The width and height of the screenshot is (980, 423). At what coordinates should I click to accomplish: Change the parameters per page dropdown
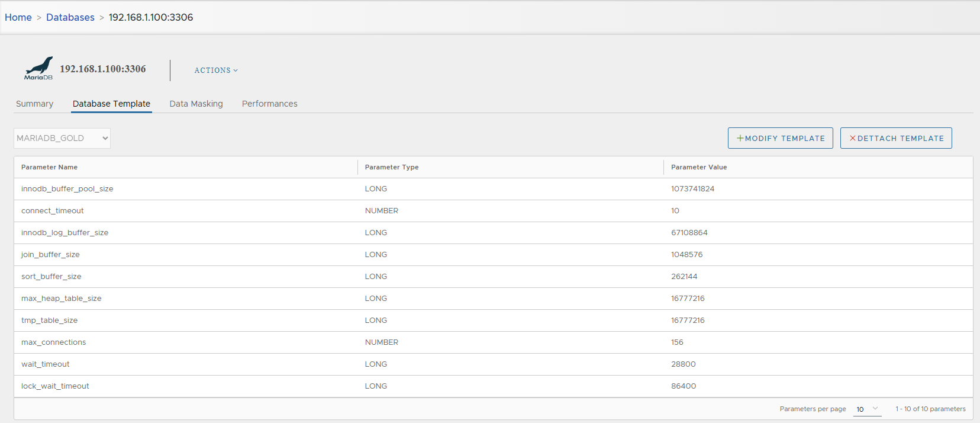(867, 409)
